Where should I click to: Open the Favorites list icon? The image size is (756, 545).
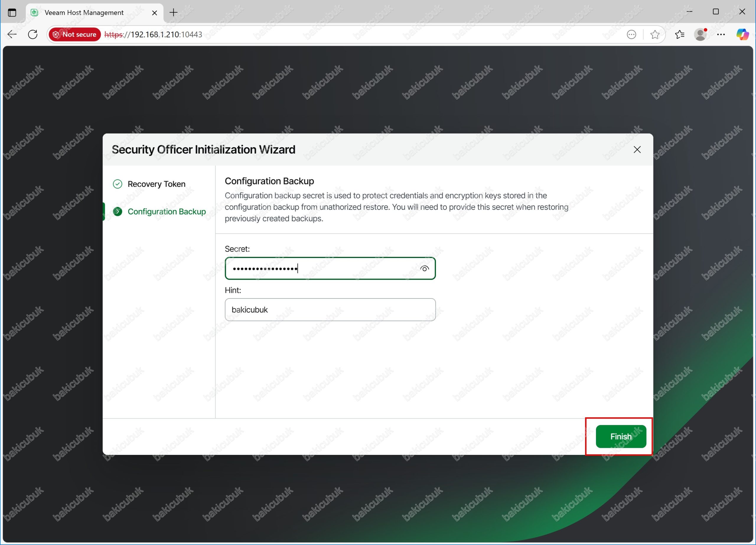pos(679,34)
